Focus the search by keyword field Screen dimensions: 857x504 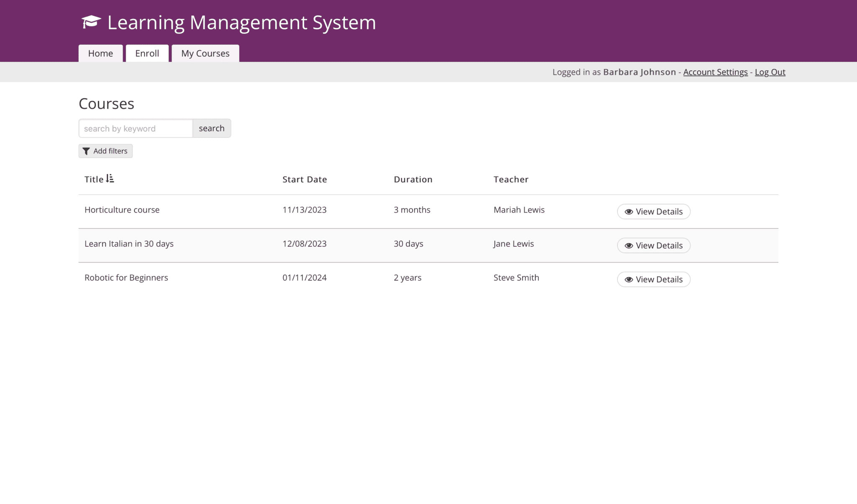tap(136, 128)
